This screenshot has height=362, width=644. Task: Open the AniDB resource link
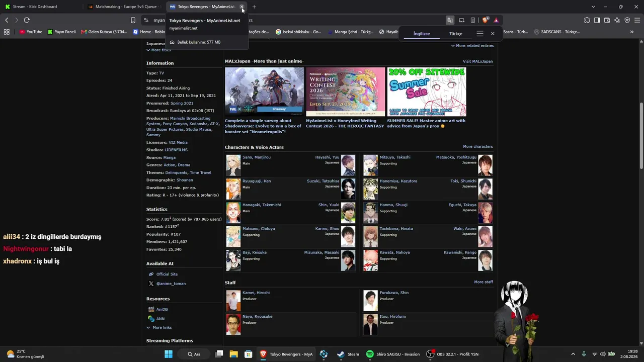click(x=162, y=309)
